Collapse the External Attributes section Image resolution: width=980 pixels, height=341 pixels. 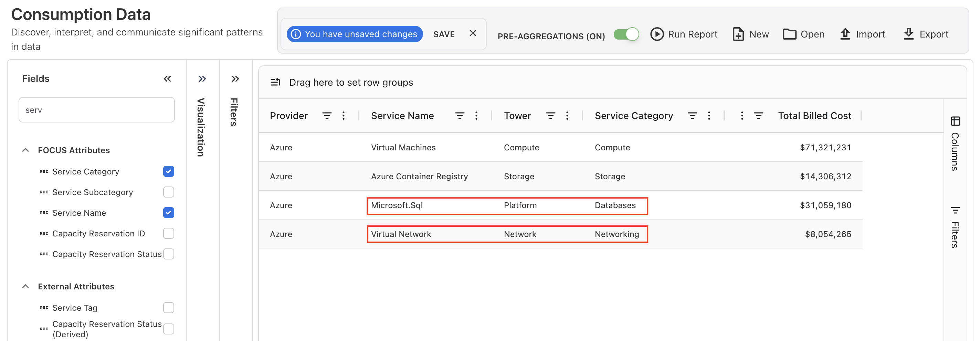click(25, 287)
